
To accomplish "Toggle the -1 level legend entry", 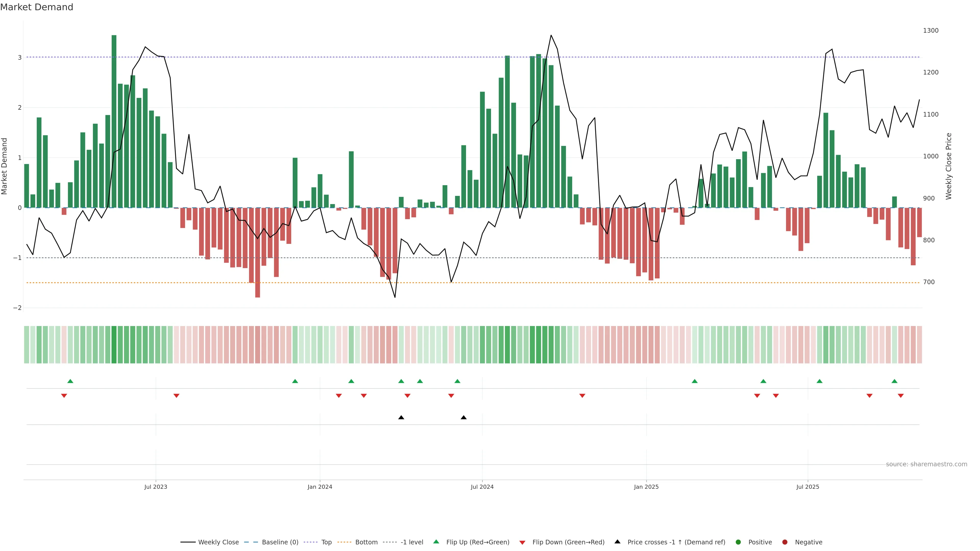I will tap(412, 542).
